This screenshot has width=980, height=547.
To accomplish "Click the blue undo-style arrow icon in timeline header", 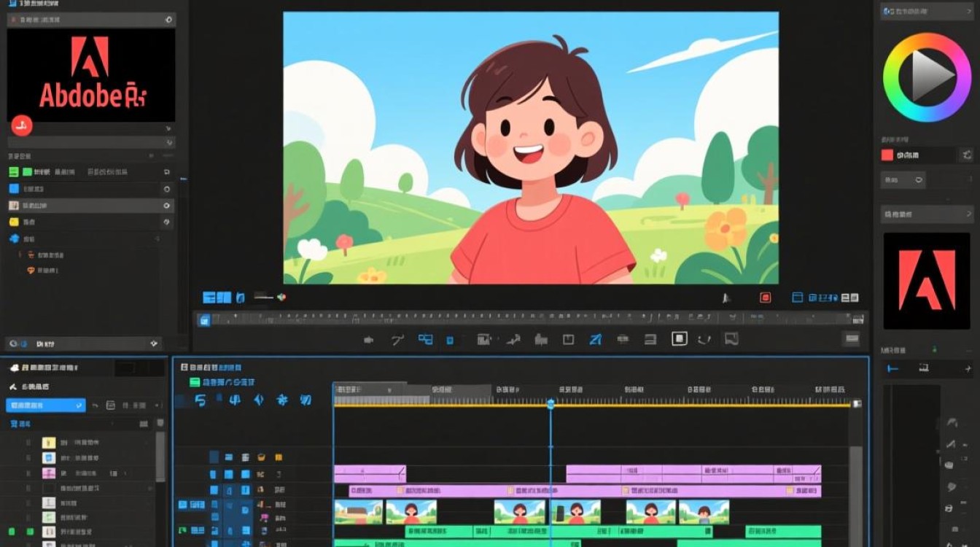I will point(201,400).
